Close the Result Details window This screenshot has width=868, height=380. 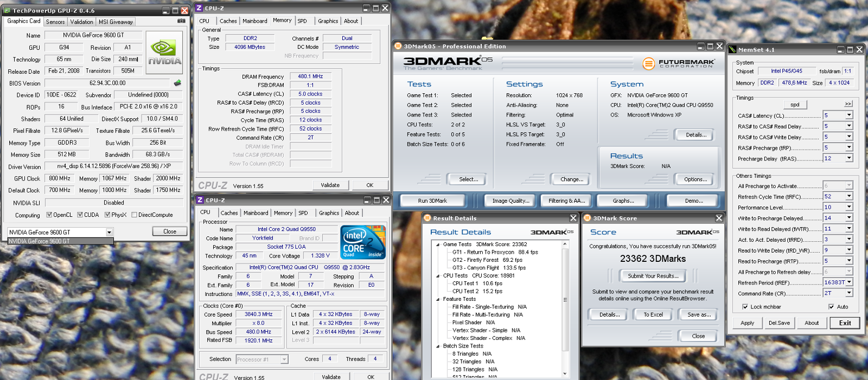pos(573,218)
